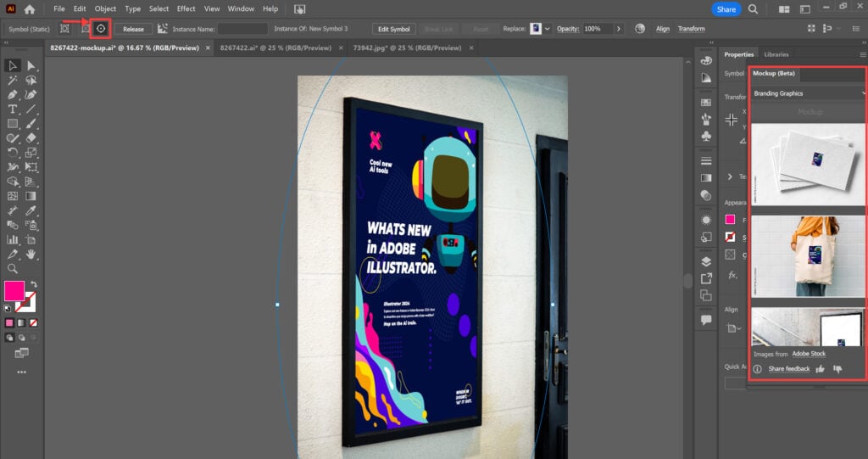This screenshot has width=868, height=459.
Task: Switch to the Libraries panel tab
Action: [776, 54]
